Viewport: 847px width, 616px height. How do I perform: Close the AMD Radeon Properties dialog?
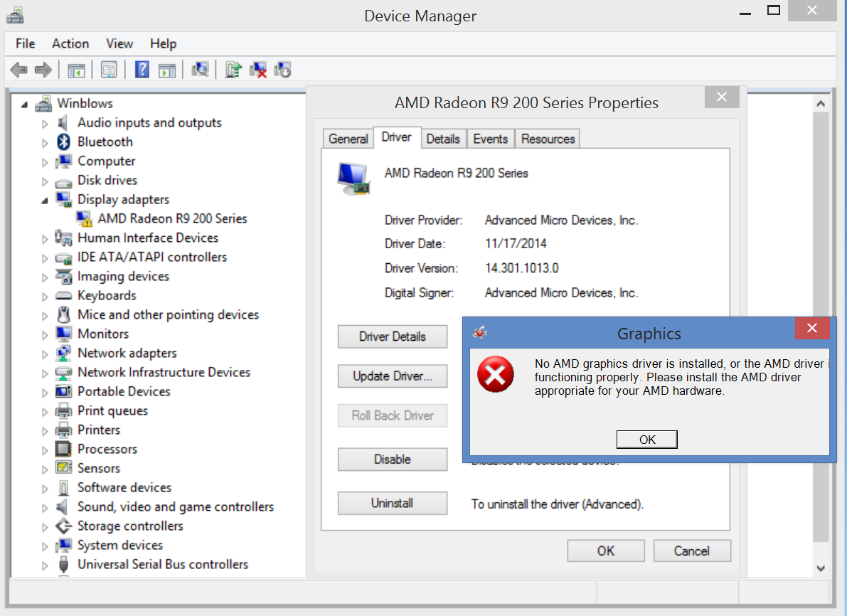point(722,97)
